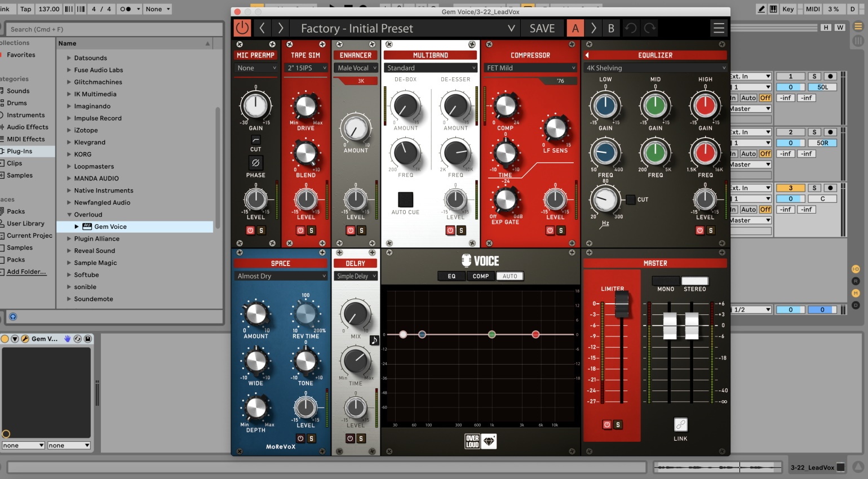Toggle Limiter power button
This screenshot has width=868, height=479.
607,425
